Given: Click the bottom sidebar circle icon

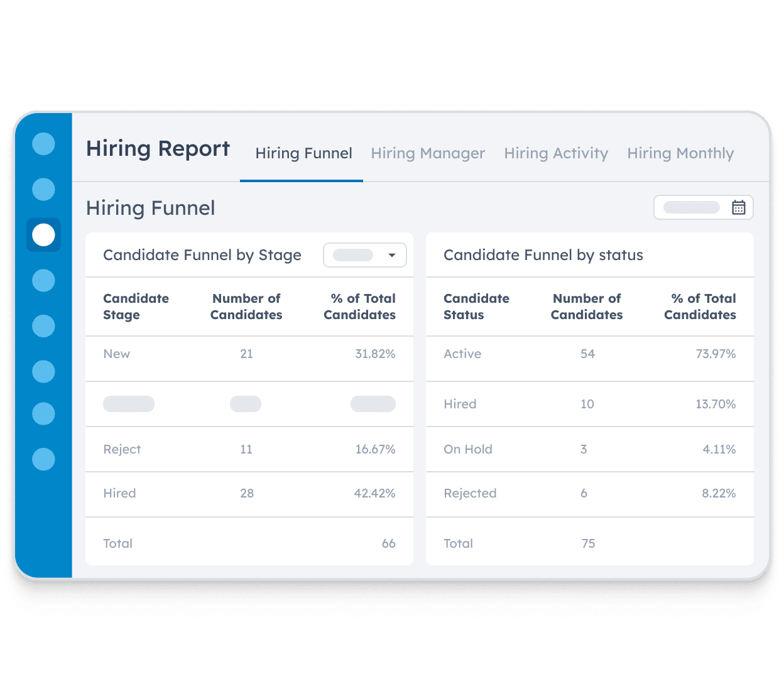Looking at the screenshot, I should click(x=43, y=459).
